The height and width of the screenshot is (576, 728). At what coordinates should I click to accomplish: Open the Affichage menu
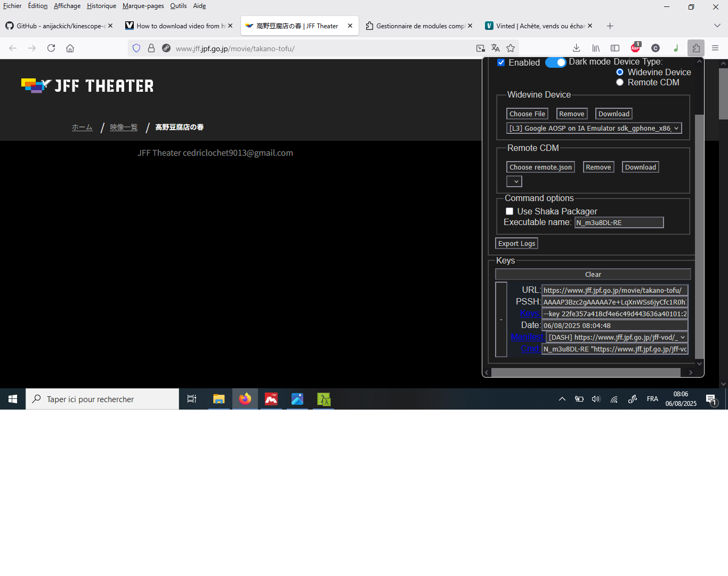click(x=67, y=6)
